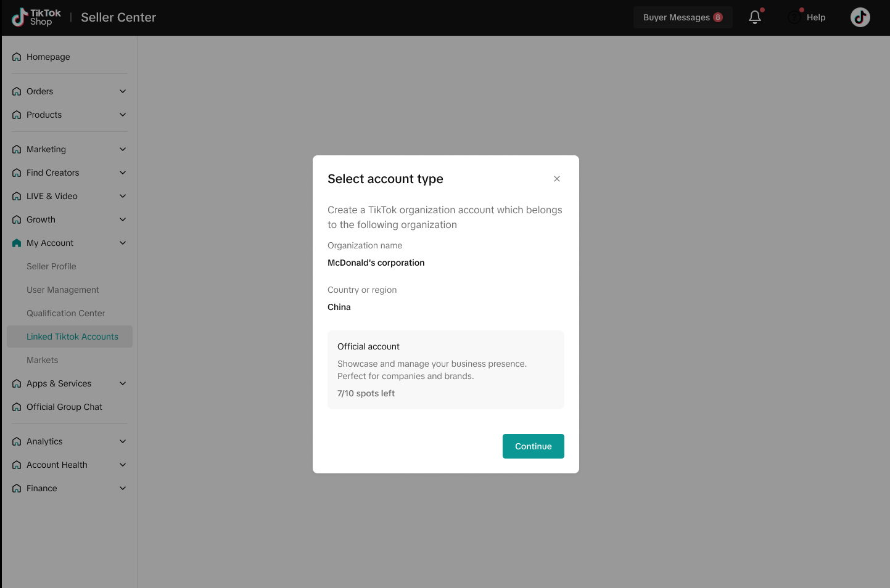
Task: Select Linked Tiktok Accounts menu item
Action: coord(72,337)
